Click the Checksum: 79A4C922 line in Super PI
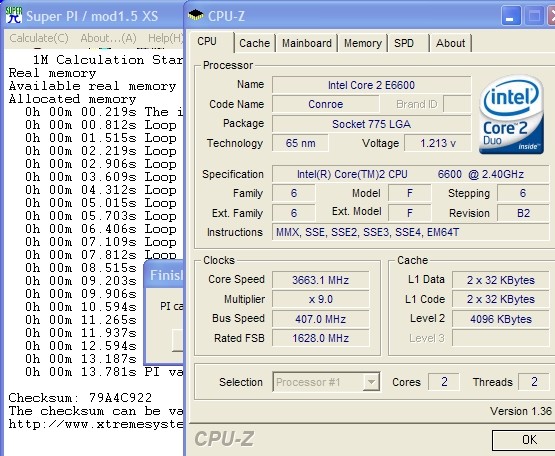This screenshot has height=456, width=555. click(x=80, y=398)
